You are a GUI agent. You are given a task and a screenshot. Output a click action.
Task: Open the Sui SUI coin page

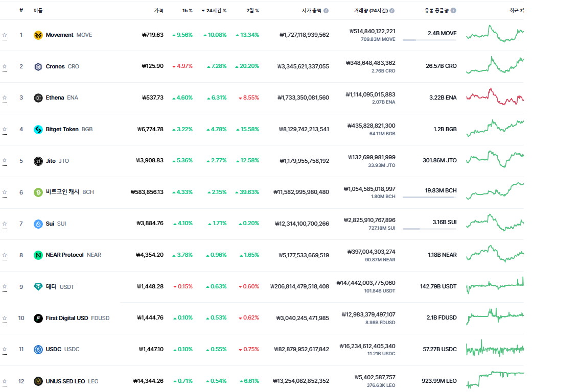pyautogui.click(x=56, y=224)
